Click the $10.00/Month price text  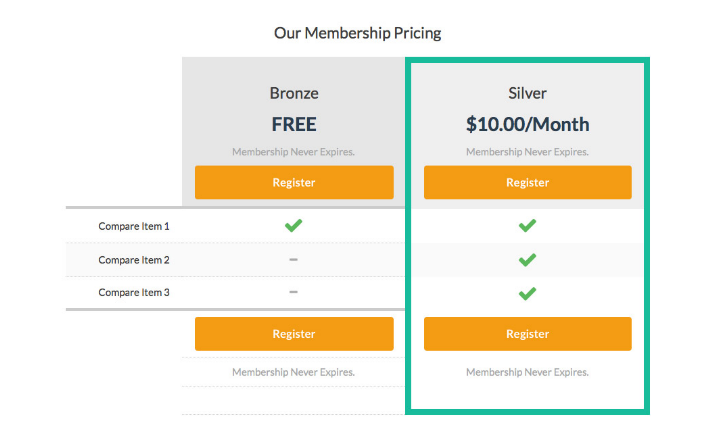coord(527,125)
